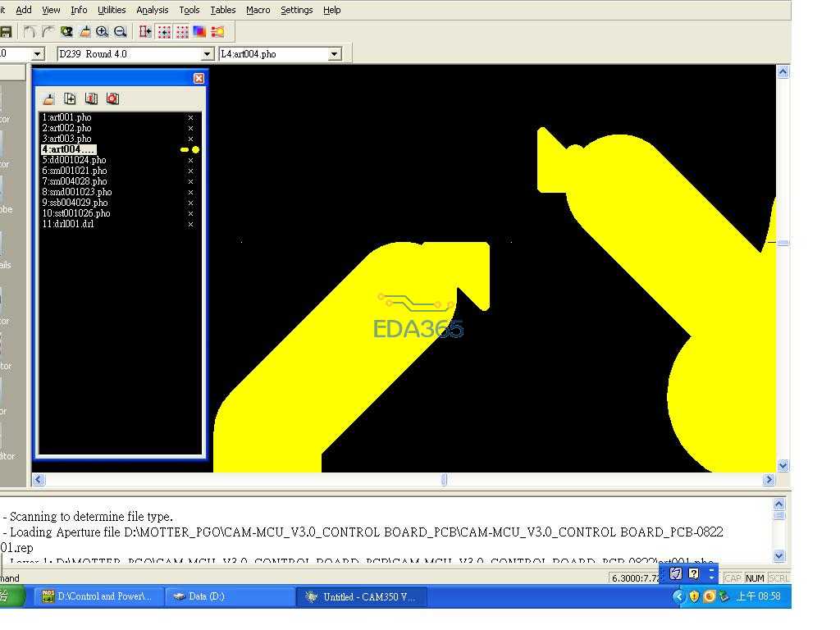This screenshot has width=840, height=630.
Task: Open the Settings menu
Action: click(297, 10)
